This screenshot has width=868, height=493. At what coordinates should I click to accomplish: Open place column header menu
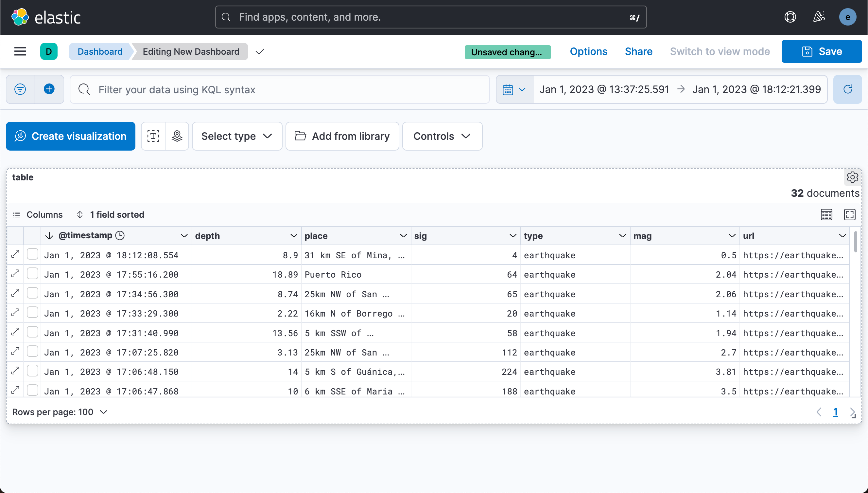click(403, 236)
